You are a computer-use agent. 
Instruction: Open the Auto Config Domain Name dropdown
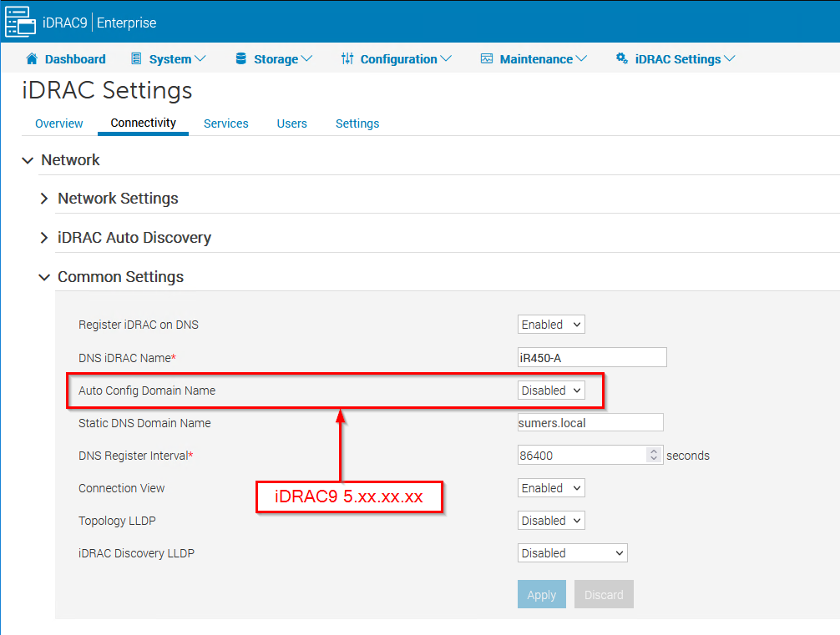(x=551, y=391)
